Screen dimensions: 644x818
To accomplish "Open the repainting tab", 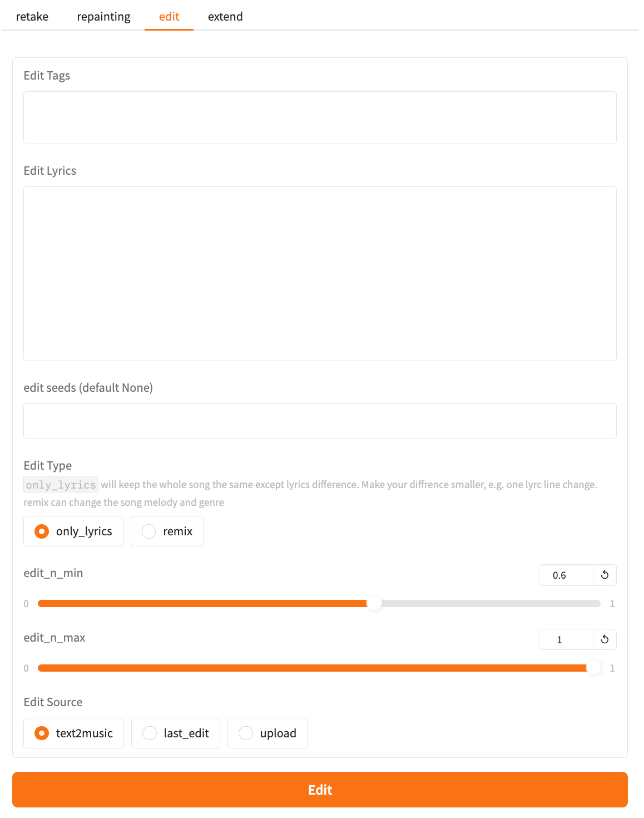I will pos(103,17).
